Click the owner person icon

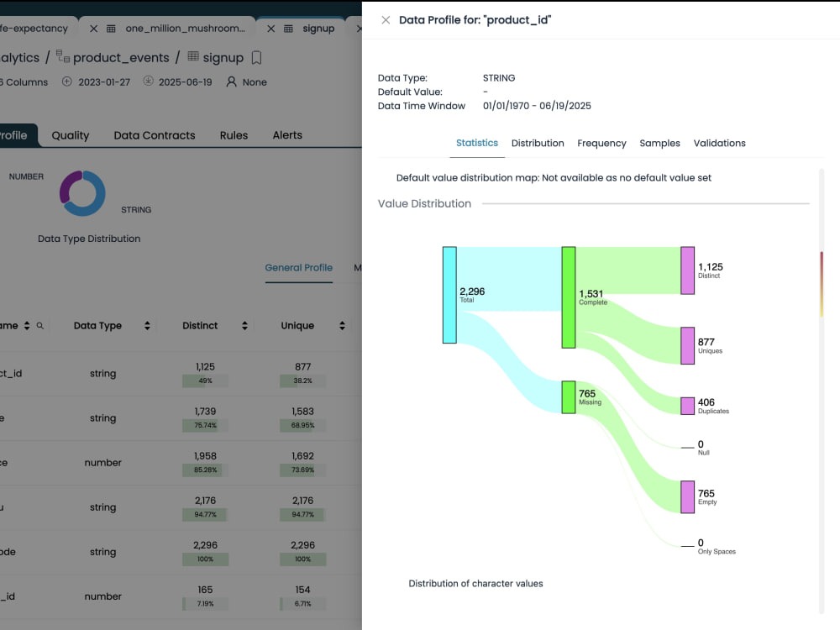coord(232,81)
